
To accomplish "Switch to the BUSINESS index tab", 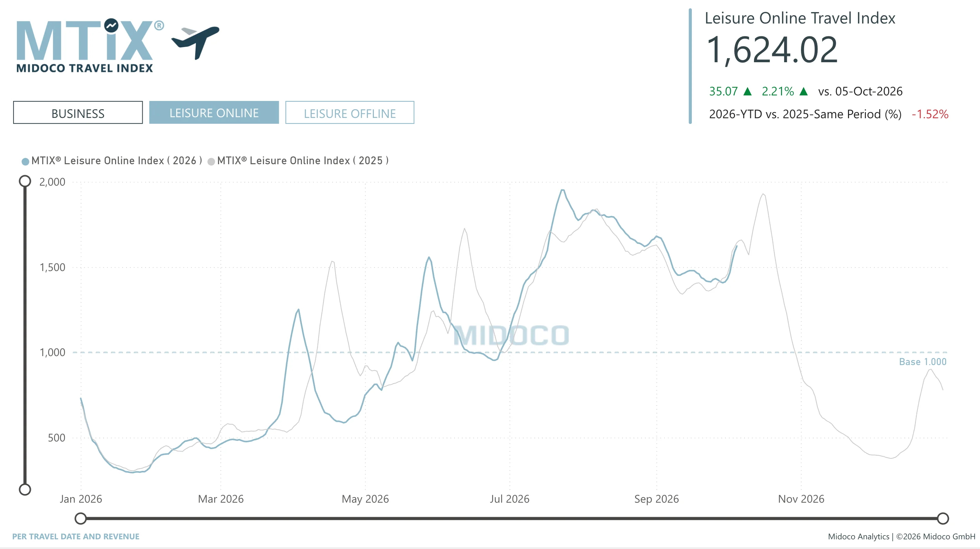I will (78, 113).
